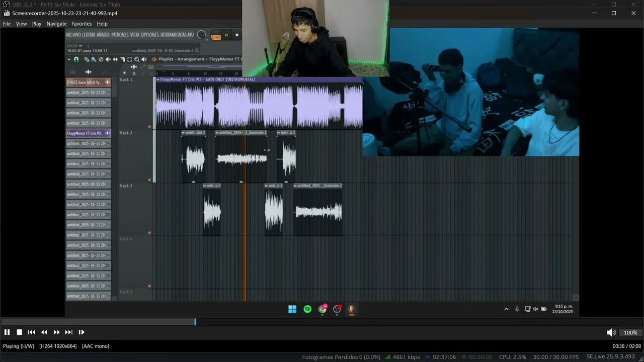Open FL Studio OPCIONES menu
Image resolution: width=644 pixels, height=362 pixels.
150,35
